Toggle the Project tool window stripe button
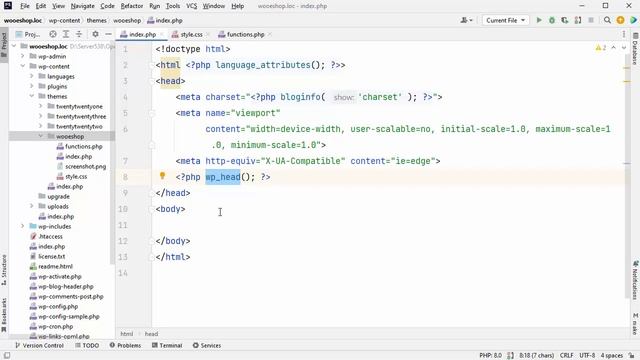Viewport: 640px width, 360px height. (x=4, y=44)
